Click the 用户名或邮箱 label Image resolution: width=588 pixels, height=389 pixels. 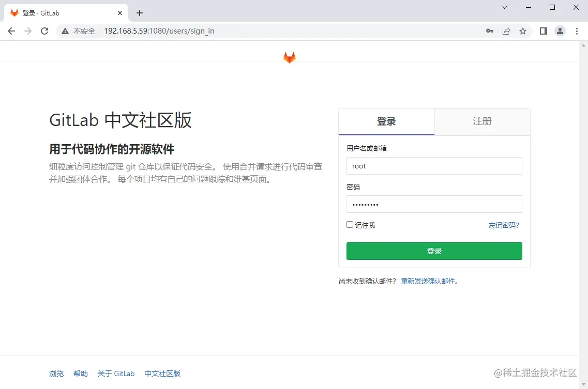click(367, 148)
